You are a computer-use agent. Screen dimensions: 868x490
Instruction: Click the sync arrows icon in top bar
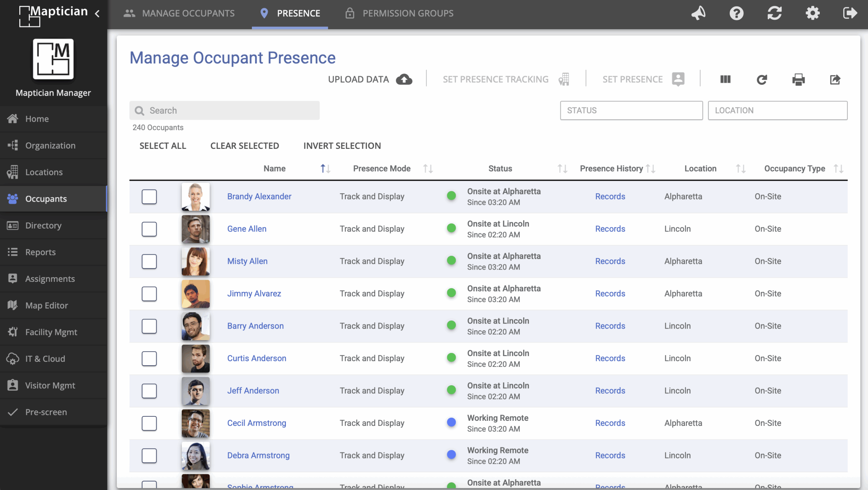(775, 13)
